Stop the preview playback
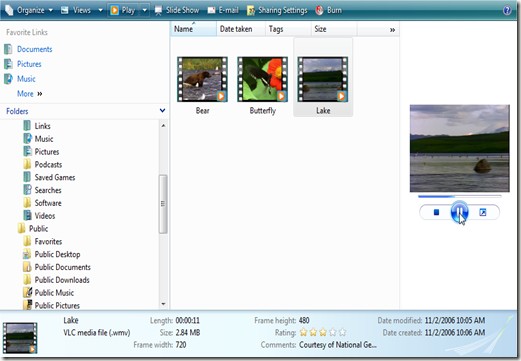Viewport: 521px width, 361px height. (436, 212)
